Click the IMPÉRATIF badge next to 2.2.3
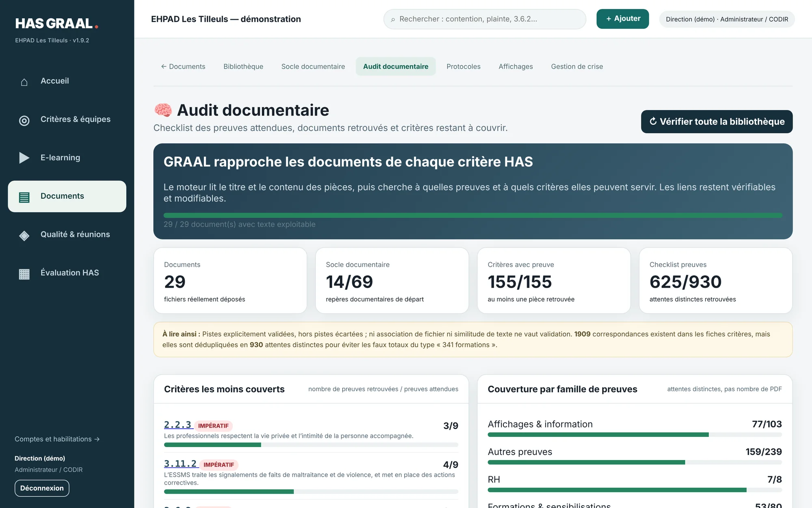 pos(214,426)
